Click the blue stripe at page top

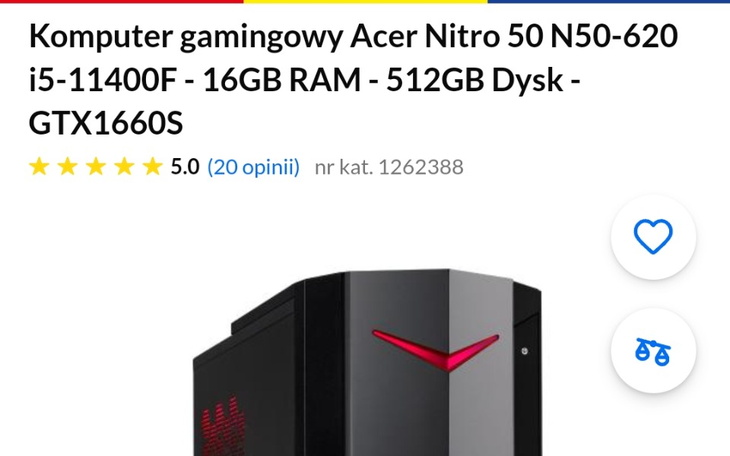coord(608,1)
